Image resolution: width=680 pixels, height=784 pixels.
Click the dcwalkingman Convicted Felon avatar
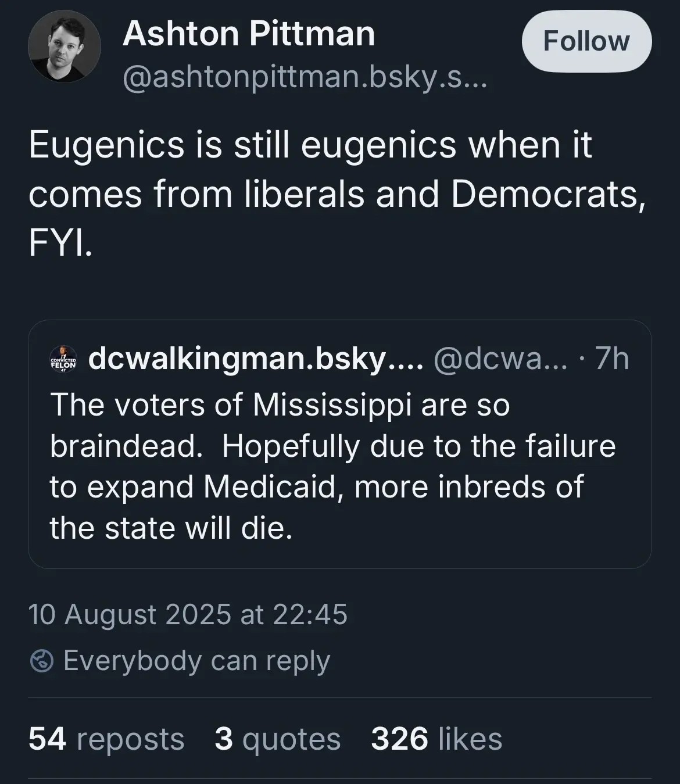click(64, 359)
